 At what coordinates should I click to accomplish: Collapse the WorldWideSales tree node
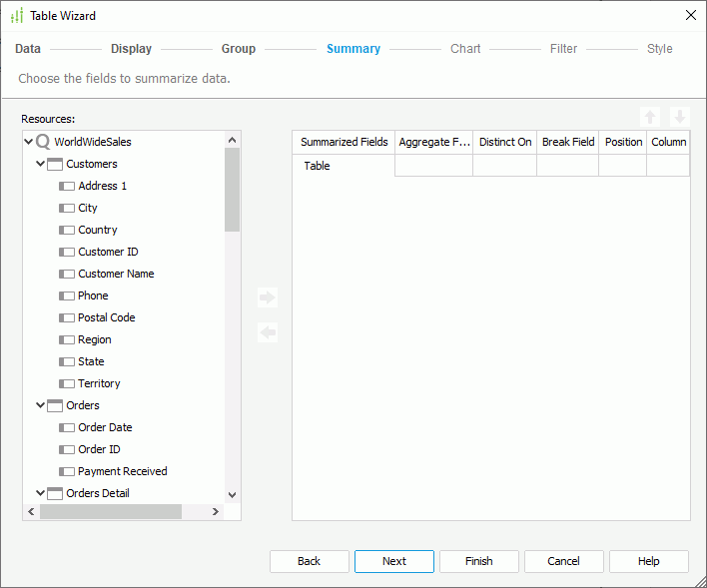[28, 142]
